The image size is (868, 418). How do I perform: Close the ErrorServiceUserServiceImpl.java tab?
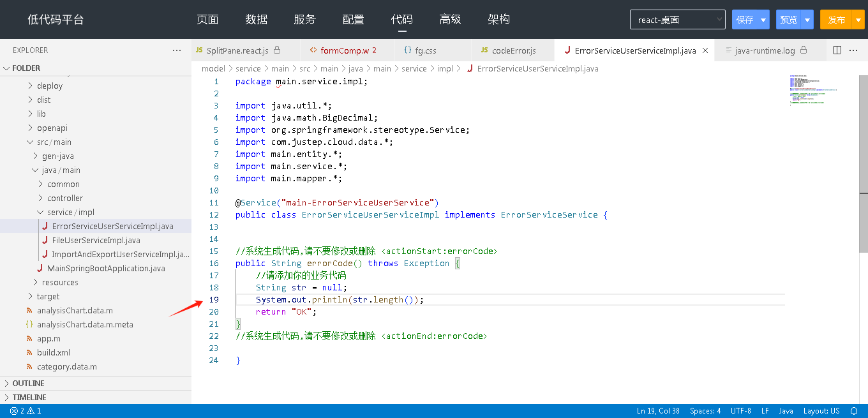coord(705,50)
